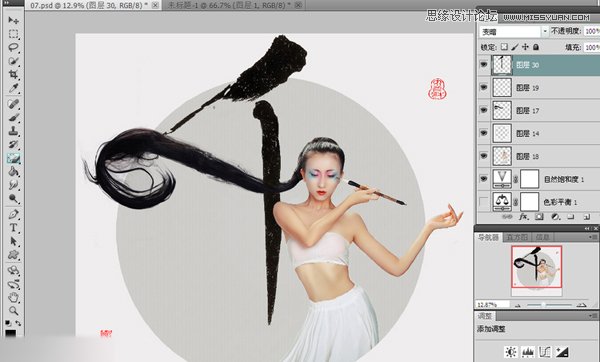Hide layer 图层 30
This screenshot has height=362, width=600.
(x=484, y=65)
